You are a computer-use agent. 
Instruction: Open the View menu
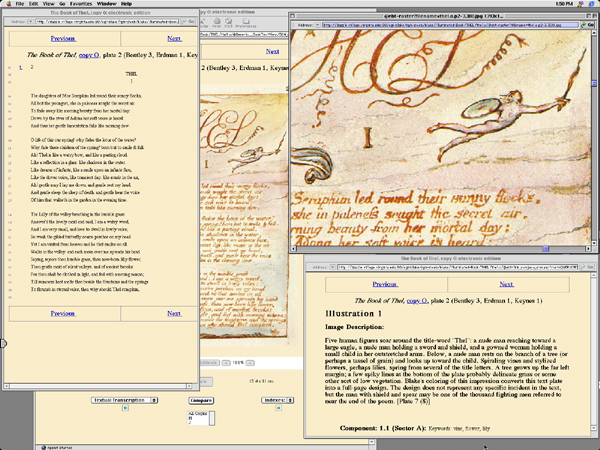tap(48, 4)
